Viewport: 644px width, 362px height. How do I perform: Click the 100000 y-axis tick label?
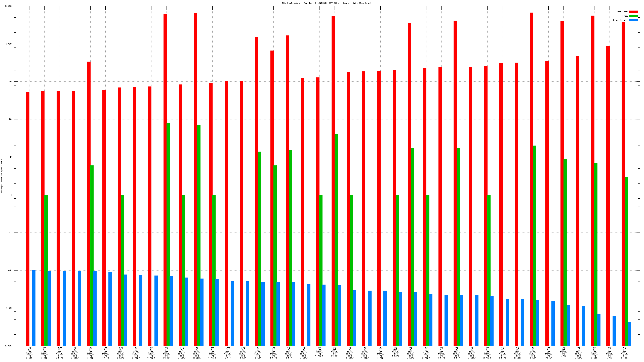[x=9, y=6]
